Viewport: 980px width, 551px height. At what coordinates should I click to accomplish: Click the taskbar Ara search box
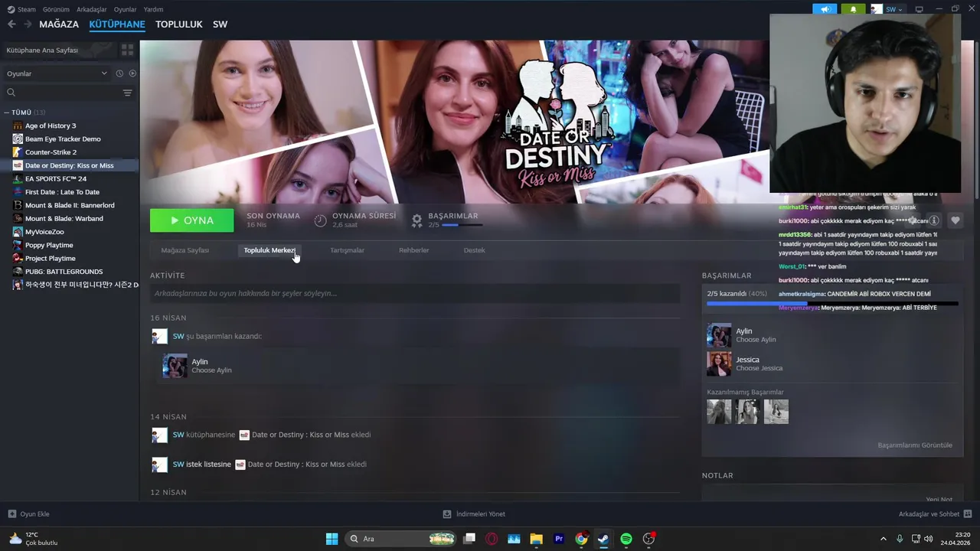400,539
